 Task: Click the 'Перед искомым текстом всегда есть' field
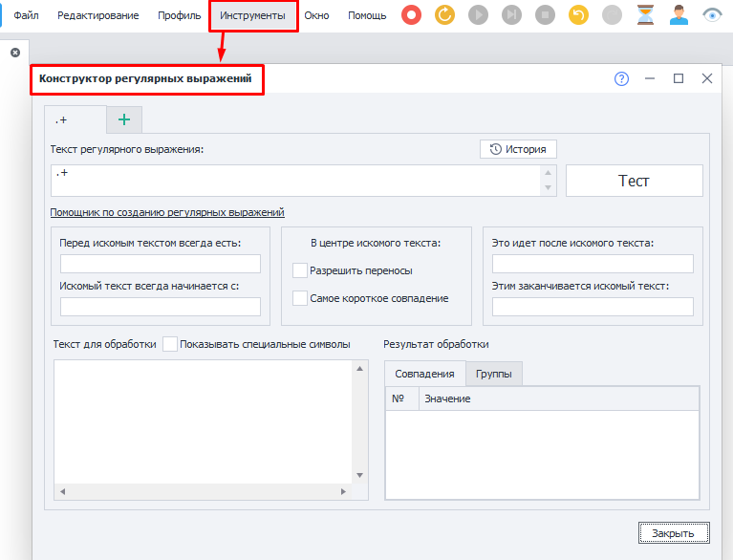coord(161,264)
